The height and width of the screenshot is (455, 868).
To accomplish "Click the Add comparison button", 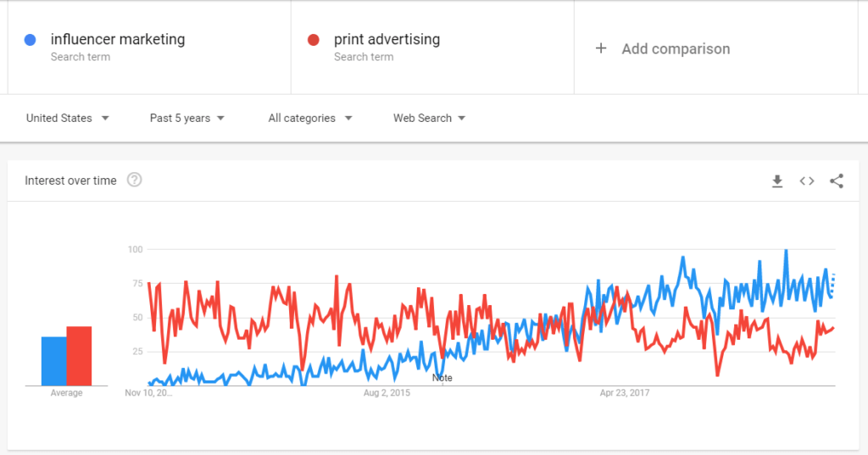I will pyautogui.click(x=663, y=48).
